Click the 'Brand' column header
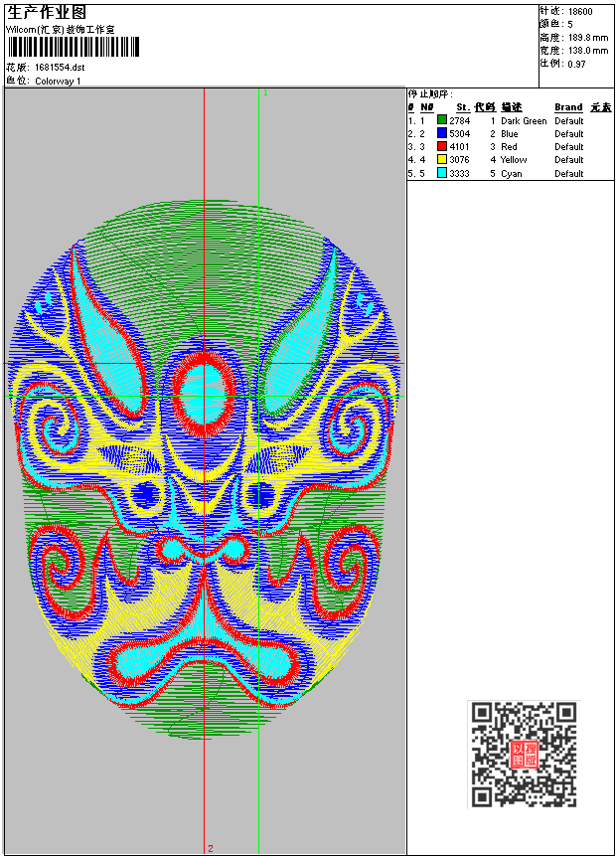Viewport: 616px width, 856px height. 568,107
